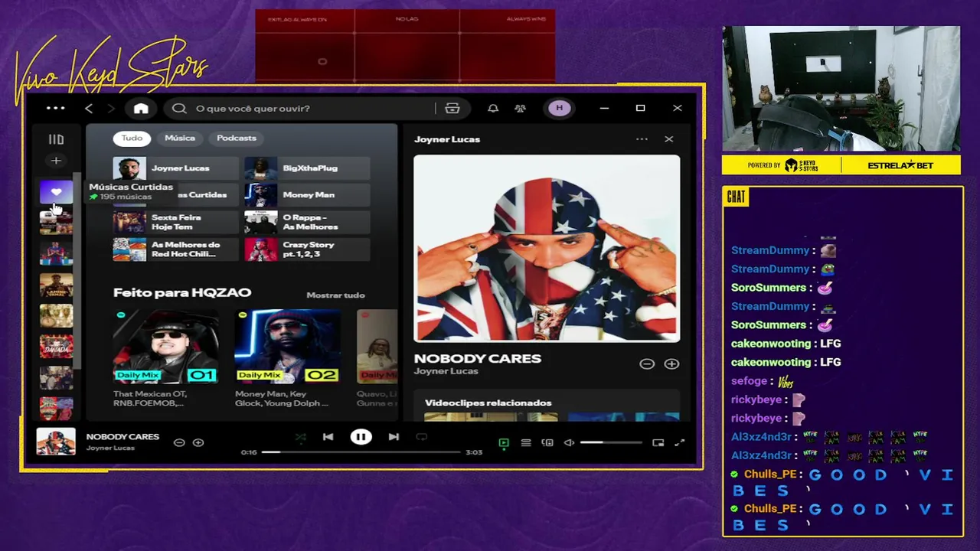980x551 pixels.
Task: Open Sexta Feira Hoje Tem tile
Action: (175, 222)
